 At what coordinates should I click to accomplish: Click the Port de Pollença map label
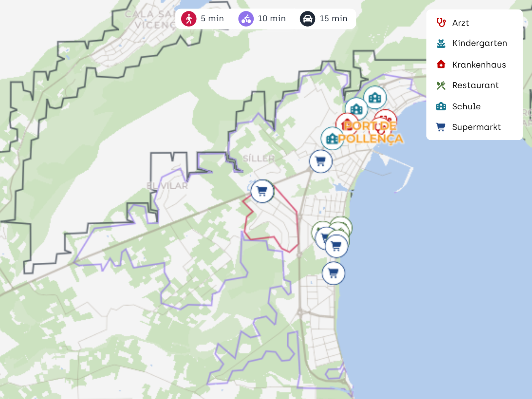(371, 132)
